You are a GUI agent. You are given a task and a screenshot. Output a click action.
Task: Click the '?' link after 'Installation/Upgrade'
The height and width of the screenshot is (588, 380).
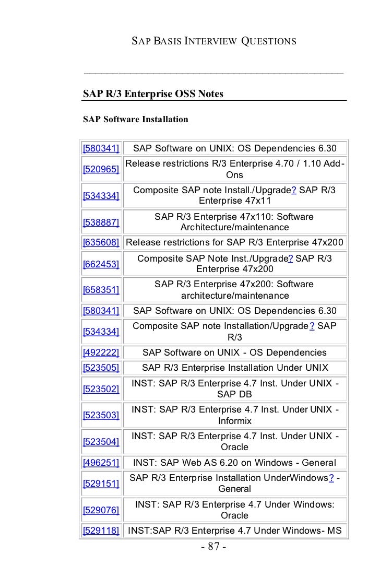312,326
